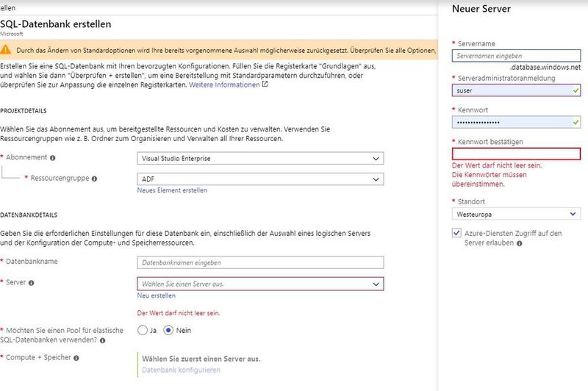Open the Weitere Informationen link
Image resolution: width=588 pixels, height=391 pixels.
coord(224,85)
